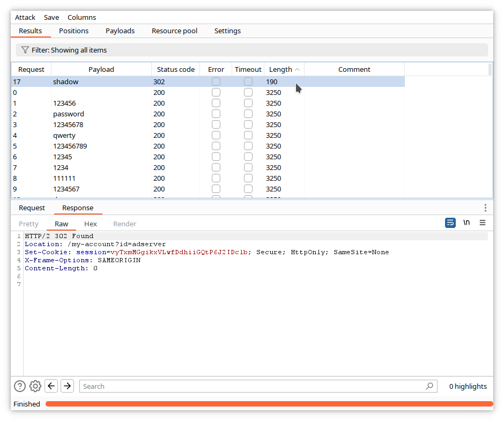Screen dimensions: 504x421
Task: Go to next search match arrow
Action: click(x=67, y=386)
